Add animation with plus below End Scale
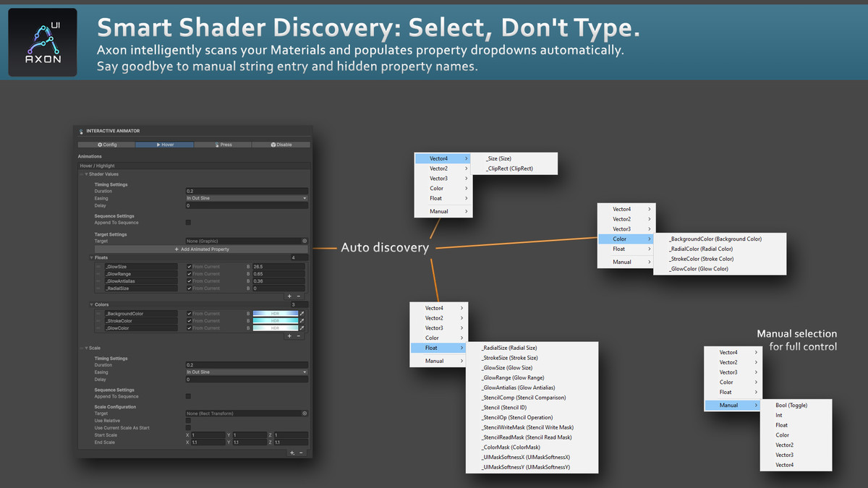The width and height of the screenshot is (868, 488). click(292, 453)
